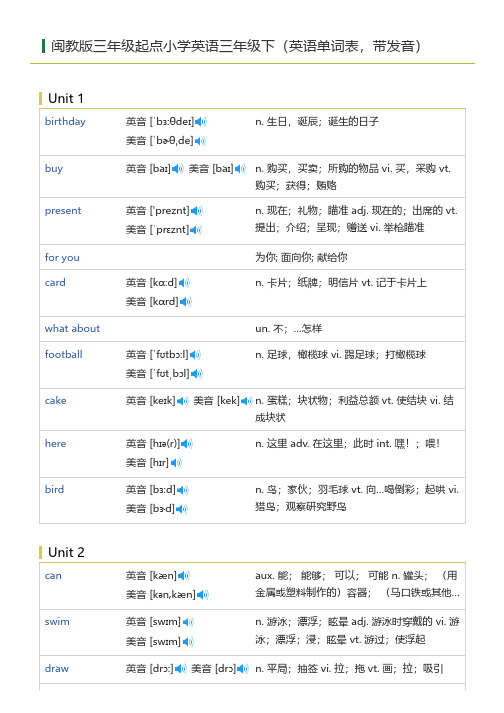Play American audio for the word cake

247,401
